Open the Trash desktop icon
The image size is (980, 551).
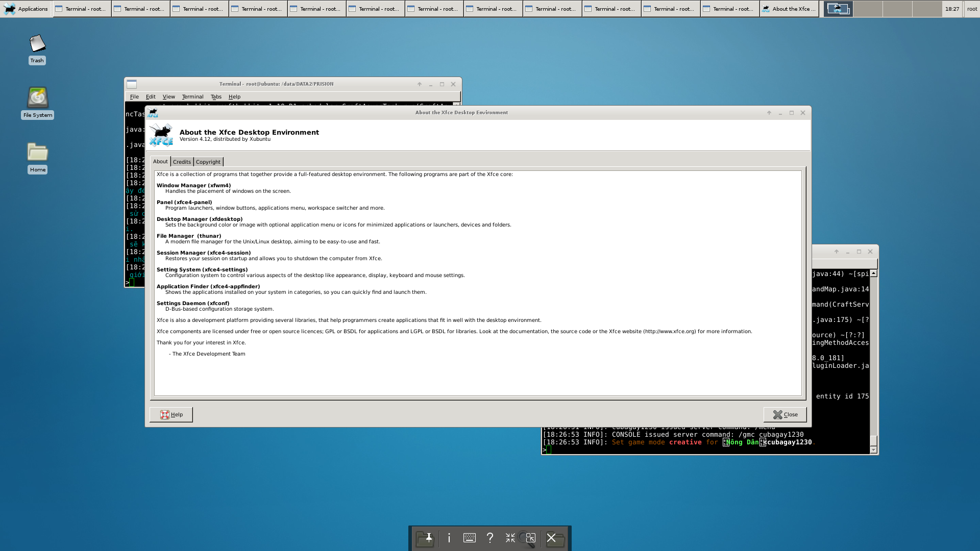37,44
